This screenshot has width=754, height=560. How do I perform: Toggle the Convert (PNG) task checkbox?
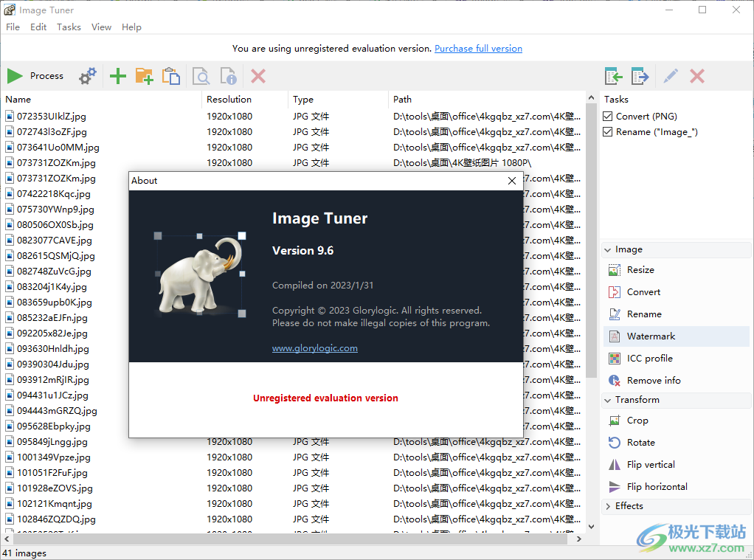point(608,117)
